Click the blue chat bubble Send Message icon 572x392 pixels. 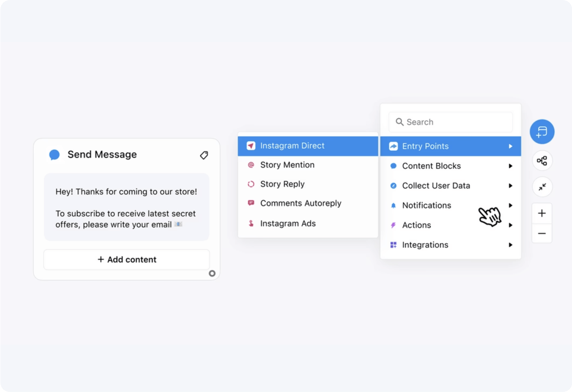pos(54,155)
